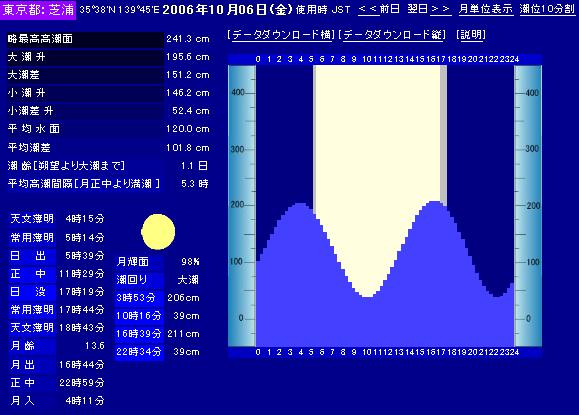
Task: Select evening astronomical twilight 18時43分
Action: (x=82, y=327)
